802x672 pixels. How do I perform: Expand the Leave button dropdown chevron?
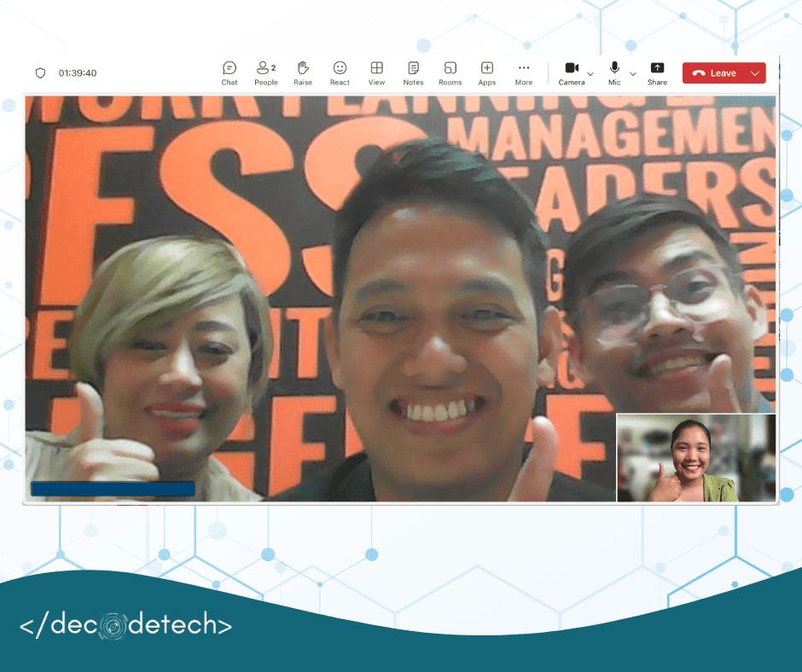(754, 73)
